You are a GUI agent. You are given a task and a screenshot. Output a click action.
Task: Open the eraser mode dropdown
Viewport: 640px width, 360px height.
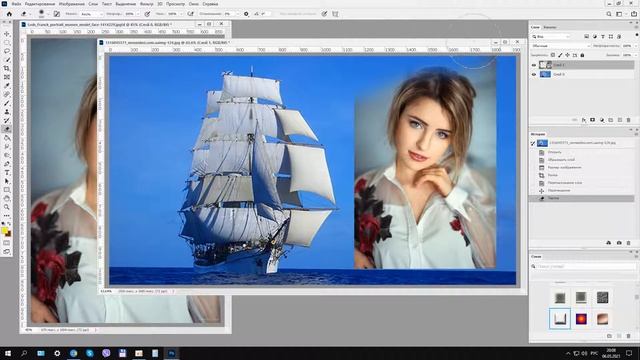coord(91,14)
